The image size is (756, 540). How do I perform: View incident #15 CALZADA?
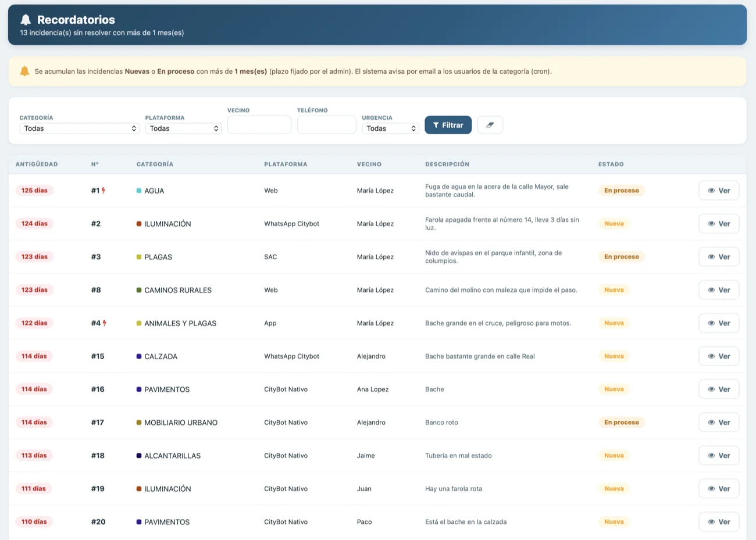(x=719, y=356)
